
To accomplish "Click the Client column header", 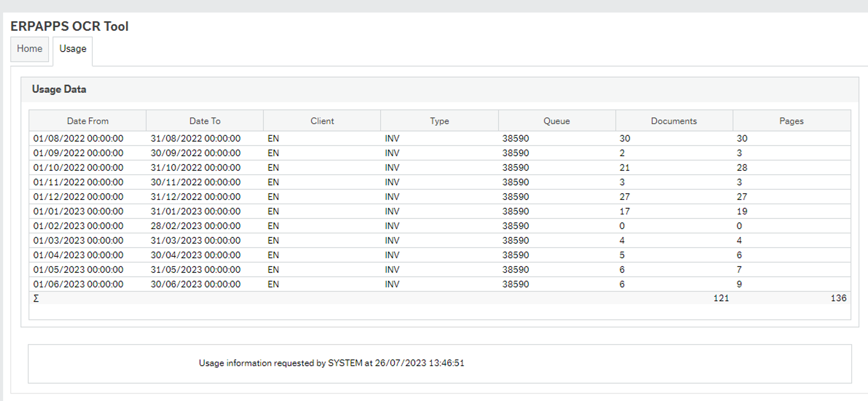I will (322, 121).
